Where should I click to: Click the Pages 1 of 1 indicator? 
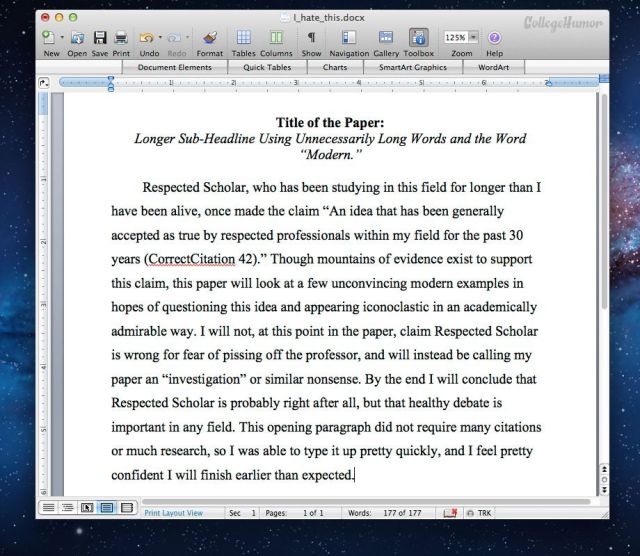coord(294,513)
